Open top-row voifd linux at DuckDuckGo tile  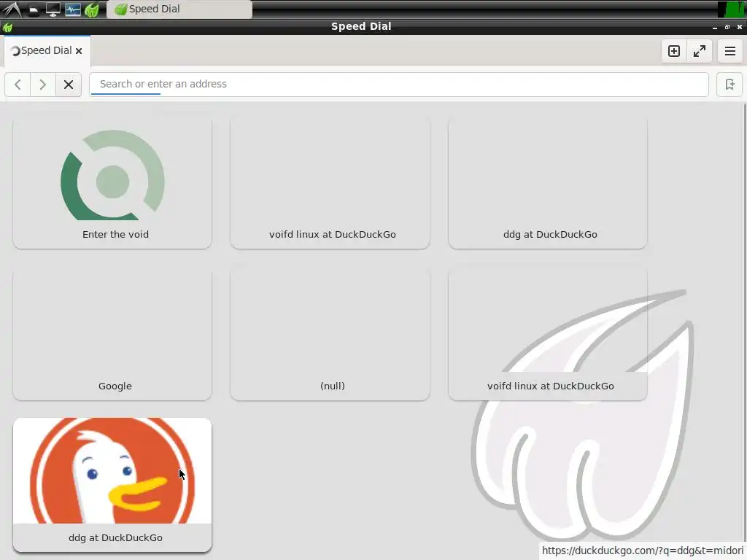point(330,183)
